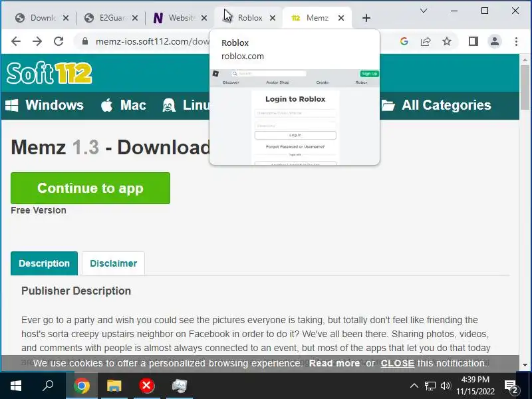Viewport: 532px width, 399px height.
Task: Click the Soft112 logo
Action: coord(49,73)
